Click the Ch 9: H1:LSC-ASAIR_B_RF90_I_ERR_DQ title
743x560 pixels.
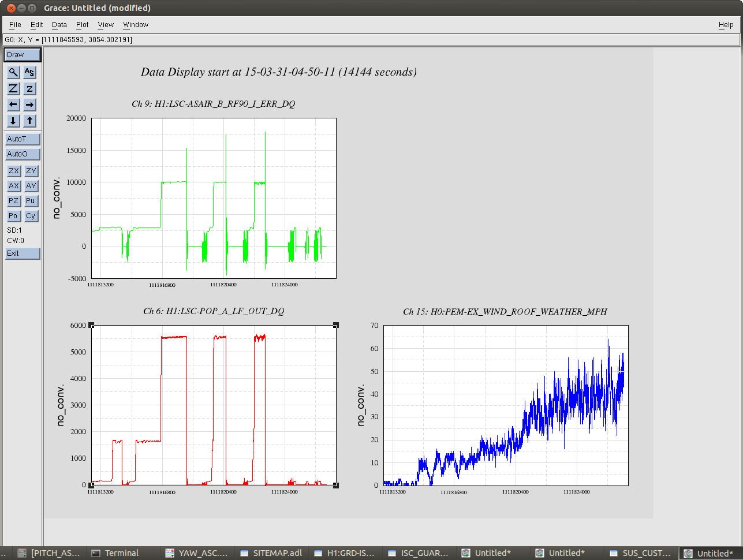click(x=214, y=104)
